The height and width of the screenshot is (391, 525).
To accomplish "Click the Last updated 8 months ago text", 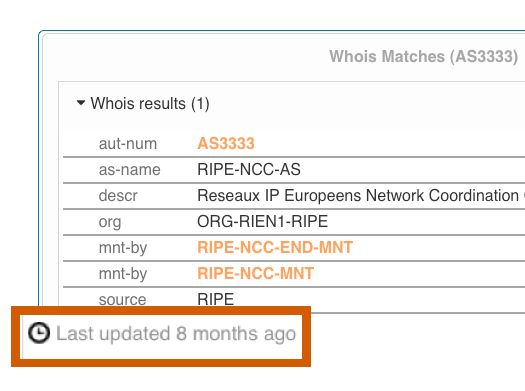I will pos(176,334).
